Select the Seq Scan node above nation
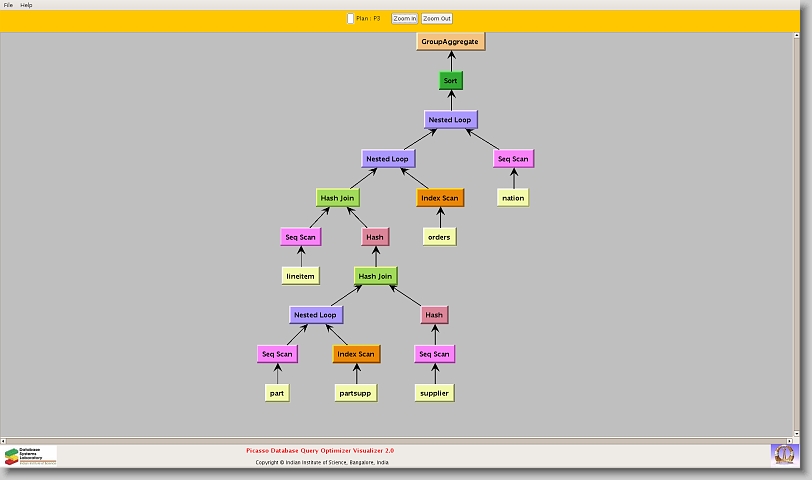The width and height of the screenshot is (812, 480). pyautogui.click(x=513, y=158)
